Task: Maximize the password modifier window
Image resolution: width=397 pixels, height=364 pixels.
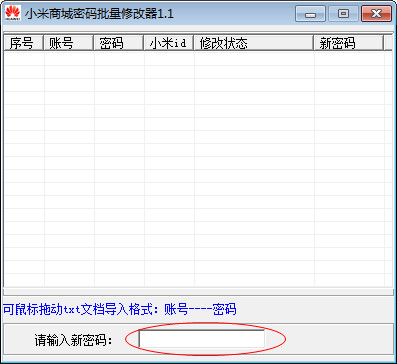Action: tap(343, 14)
